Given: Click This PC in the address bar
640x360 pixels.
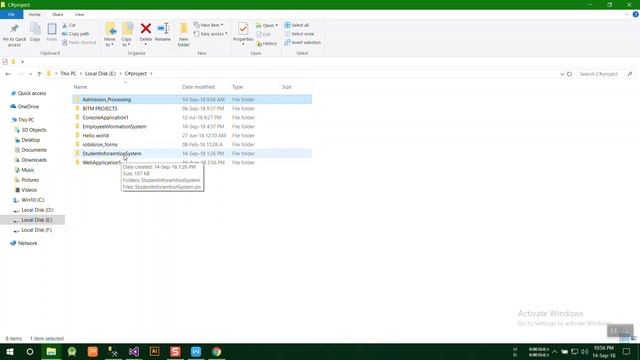Looking at the screenshot, I should point(68,73).
